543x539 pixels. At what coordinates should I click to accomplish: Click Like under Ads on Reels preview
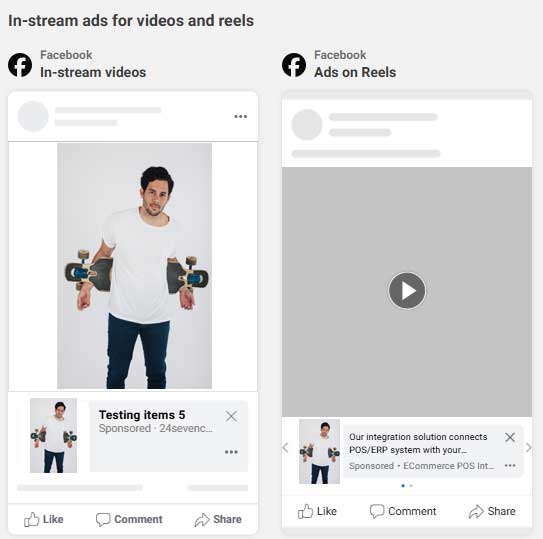pos(317,511)
